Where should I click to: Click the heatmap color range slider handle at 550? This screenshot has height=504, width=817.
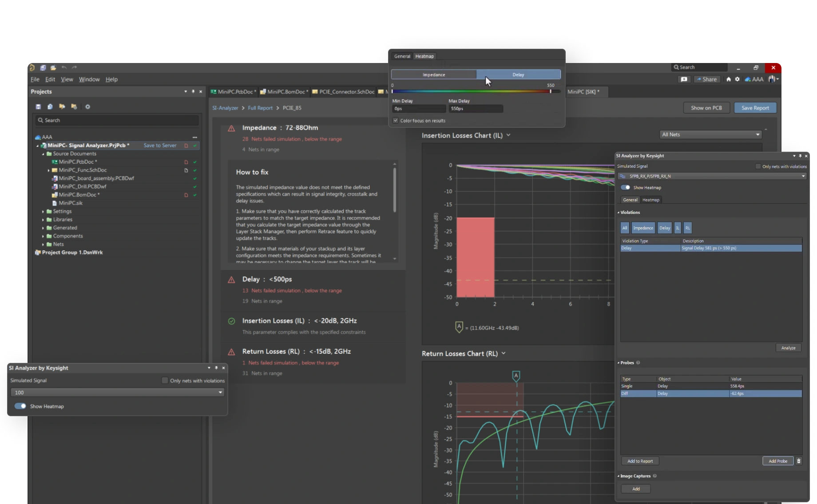click(551, 91)
